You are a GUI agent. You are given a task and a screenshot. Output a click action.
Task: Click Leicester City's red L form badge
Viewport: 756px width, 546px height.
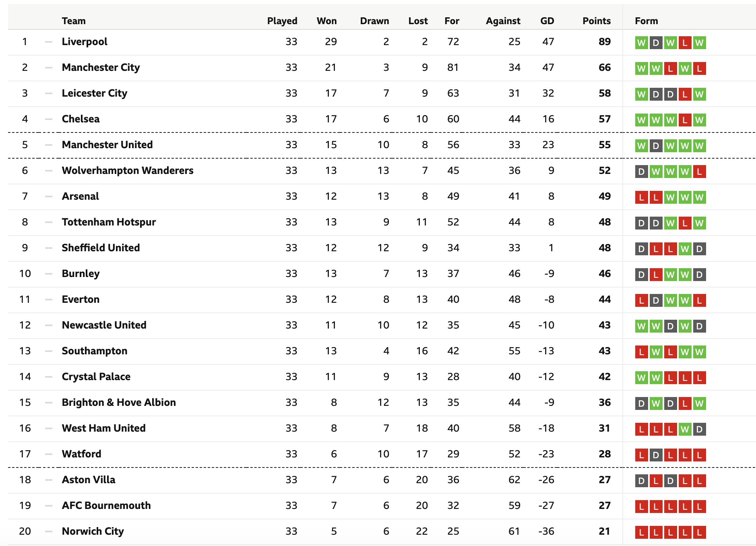point(685,94)
